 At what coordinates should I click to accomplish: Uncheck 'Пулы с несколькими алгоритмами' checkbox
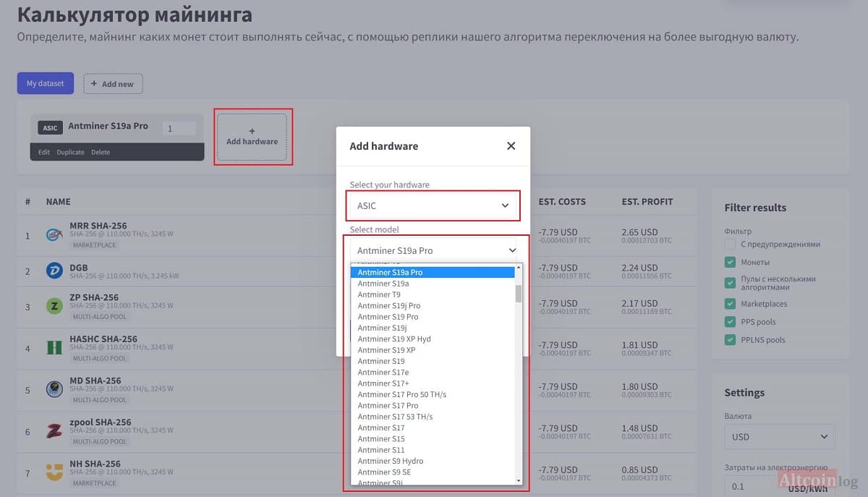tap(731, 283)
